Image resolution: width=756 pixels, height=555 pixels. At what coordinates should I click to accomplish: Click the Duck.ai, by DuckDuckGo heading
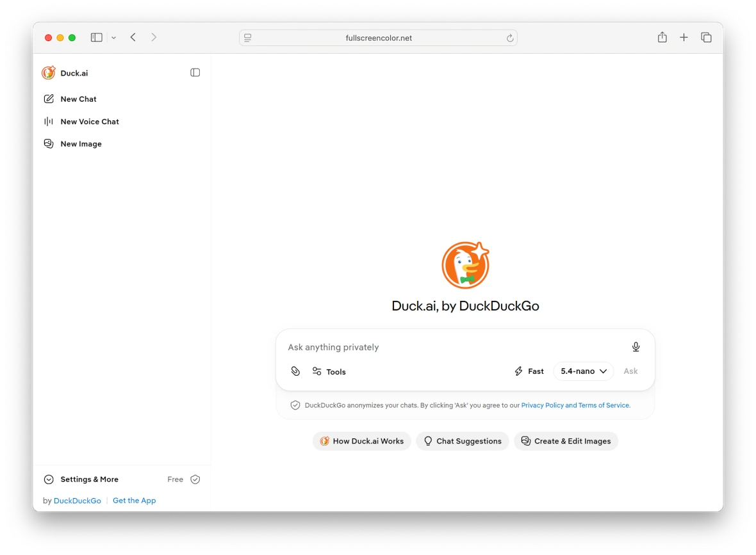pyautogui.click(x=465, y=306)
